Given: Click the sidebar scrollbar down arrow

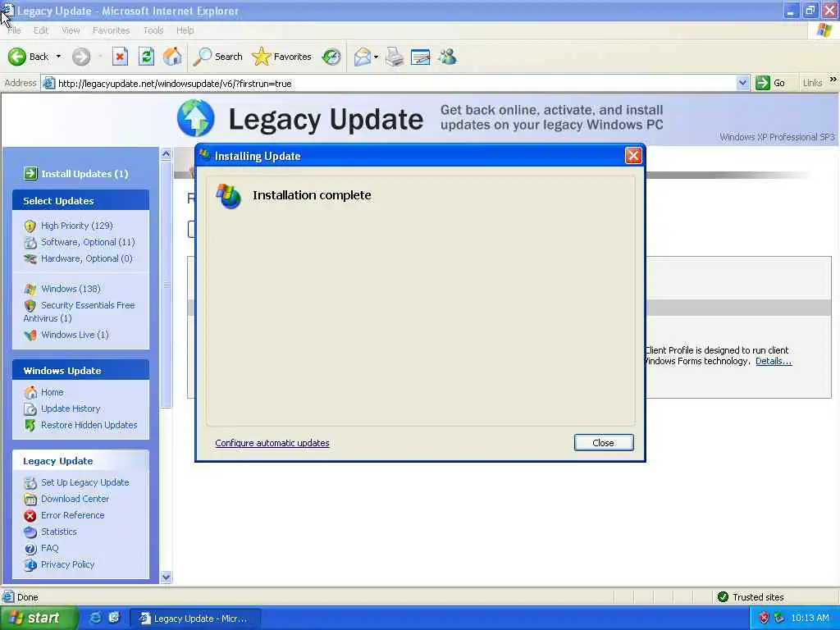Looking at the screenshot, I should click(x=166, y=577).
